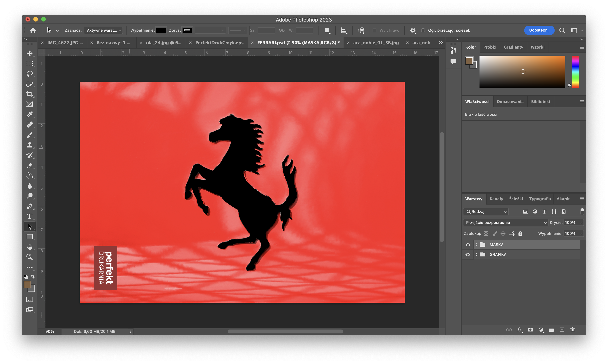Click the gear settings icon in options bar
This screenshot has height=364, width=608.
tap(413, 30)
